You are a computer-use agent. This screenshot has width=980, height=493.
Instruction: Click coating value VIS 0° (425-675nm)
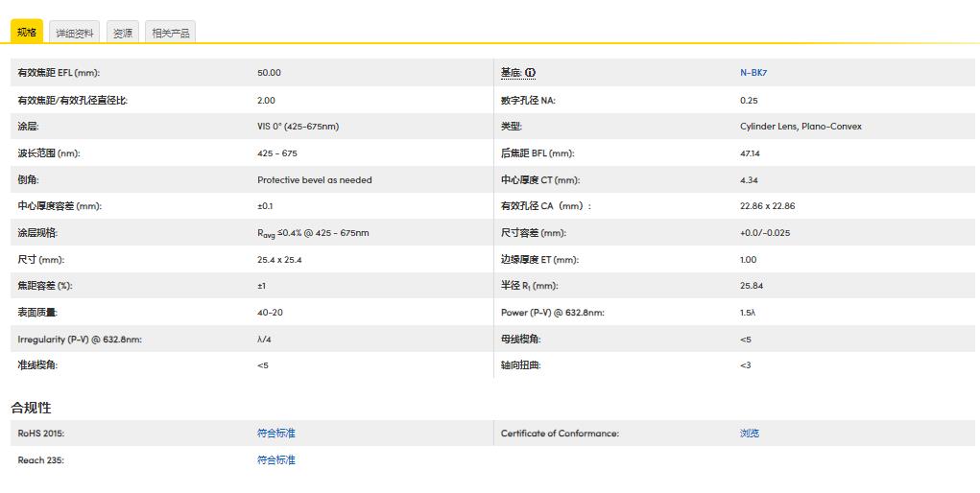(x=299, y=127)
